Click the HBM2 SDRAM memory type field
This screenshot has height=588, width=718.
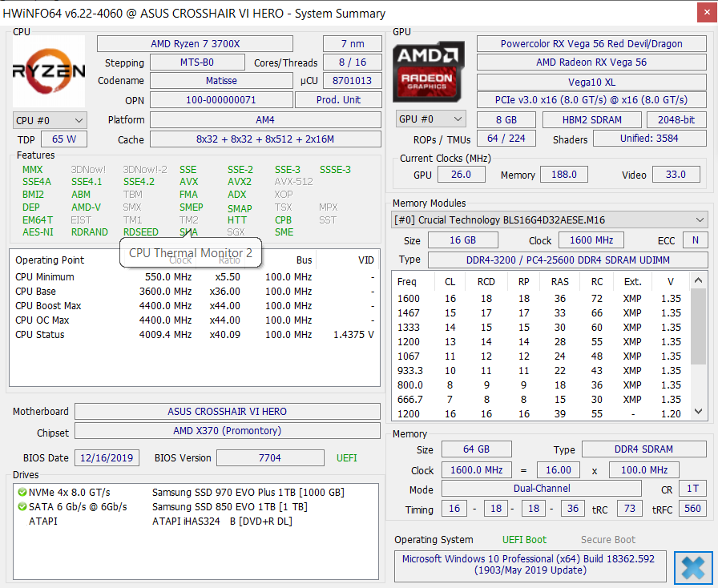point(591,120)
